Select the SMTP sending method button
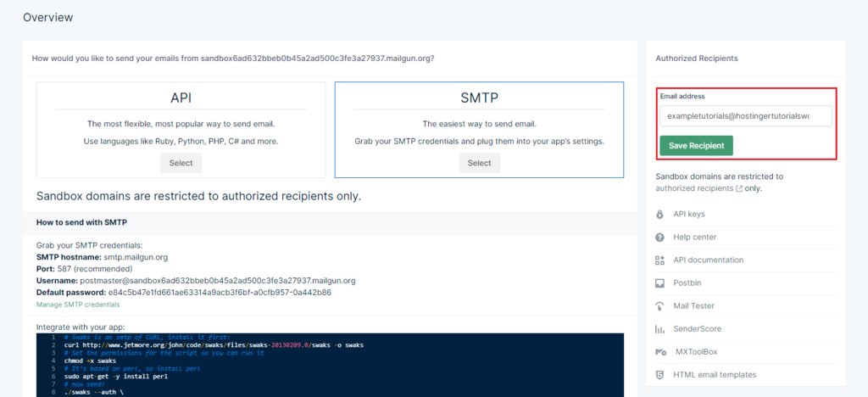The width and height of the screenshot is (868, 397). pyautogui.click(x=480, y=164)
